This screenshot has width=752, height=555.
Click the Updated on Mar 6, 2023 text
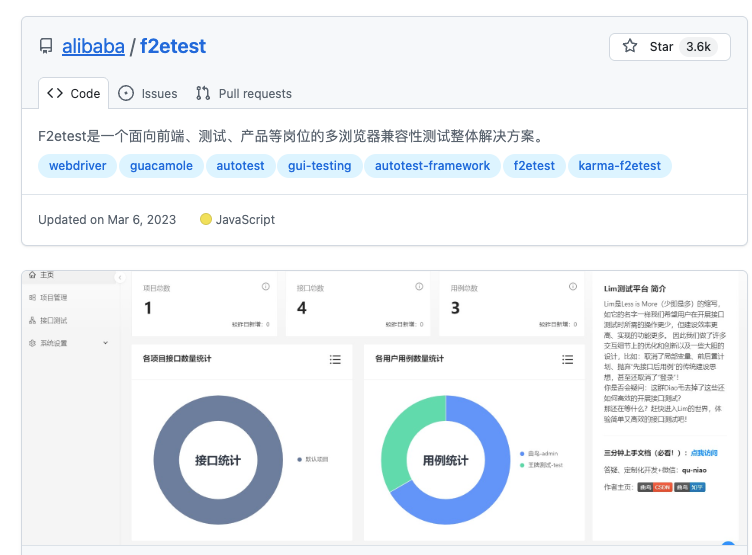pos(107,220)
